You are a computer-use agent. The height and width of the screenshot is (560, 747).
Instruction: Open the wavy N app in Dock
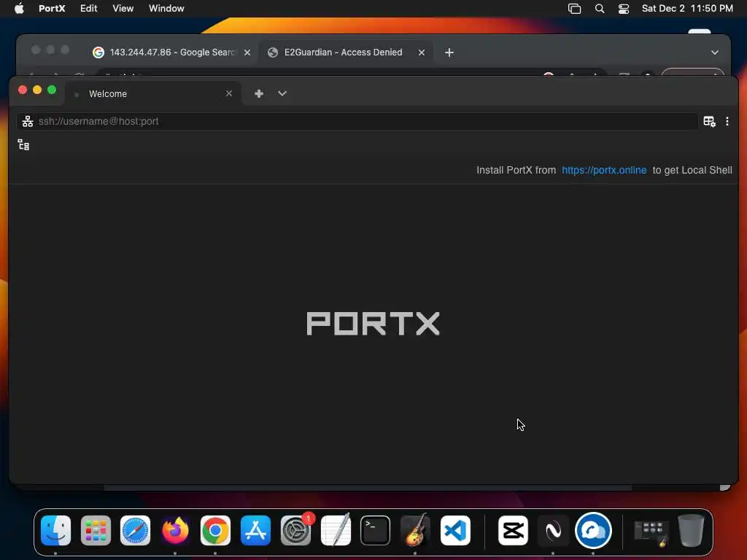(x=553, y=531)
